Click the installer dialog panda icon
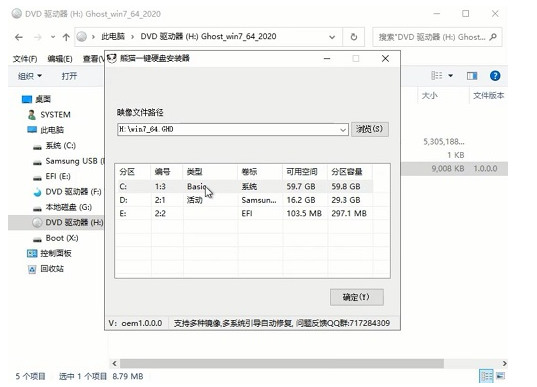This screenshot has height=387, width=537. (x=112, y=59)
